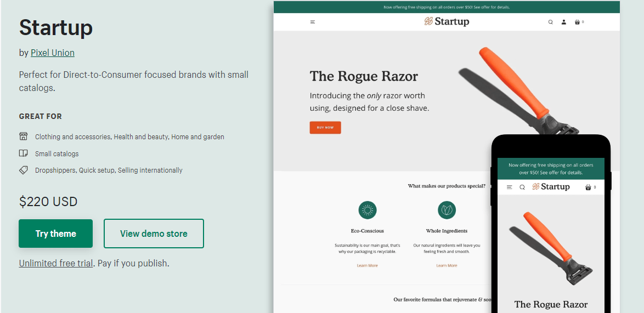This screenshot has height=313, width=644.
Task: Click Learn More under Whole Ingredients
Action: [447, 265]
